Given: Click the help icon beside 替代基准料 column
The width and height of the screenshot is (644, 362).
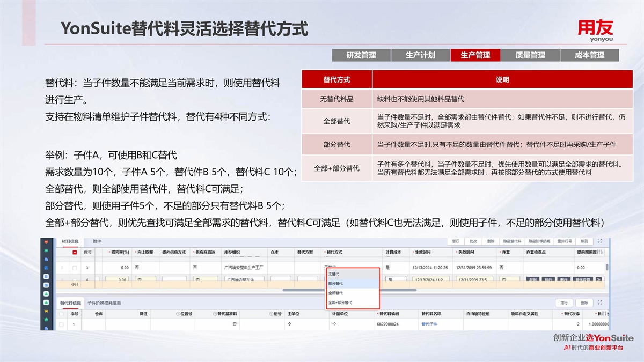Looking at the screenshot, I should [x=214, y=314].
